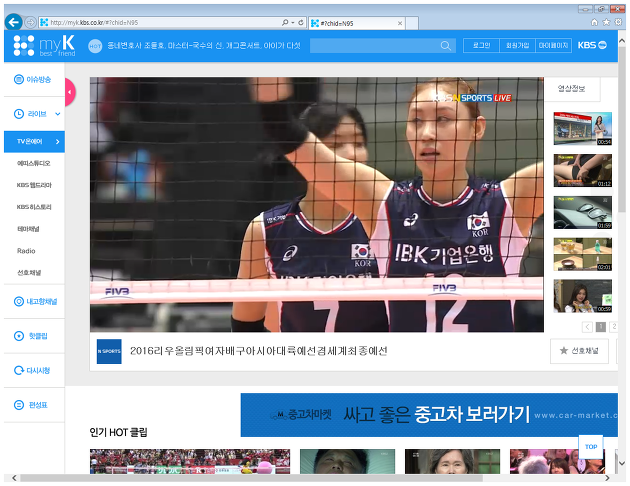Open browser home icon
The image size is (630, 486).
click(x=594, y=22)
